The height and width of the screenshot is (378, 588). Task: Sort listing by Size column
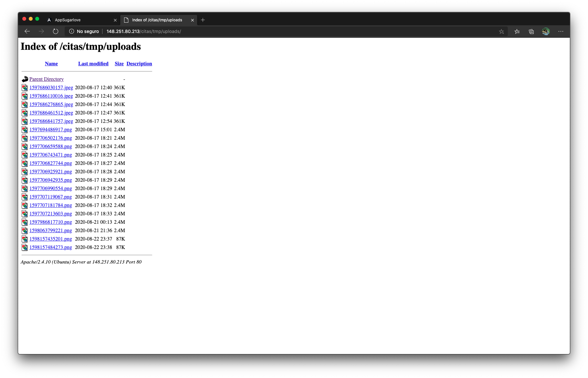tap(119, 64)
